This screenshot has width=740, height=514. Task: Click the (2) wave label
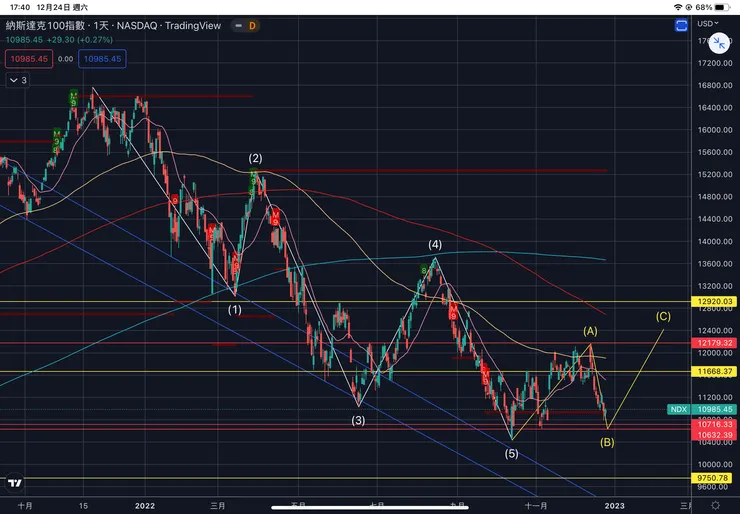click(255, 158)
